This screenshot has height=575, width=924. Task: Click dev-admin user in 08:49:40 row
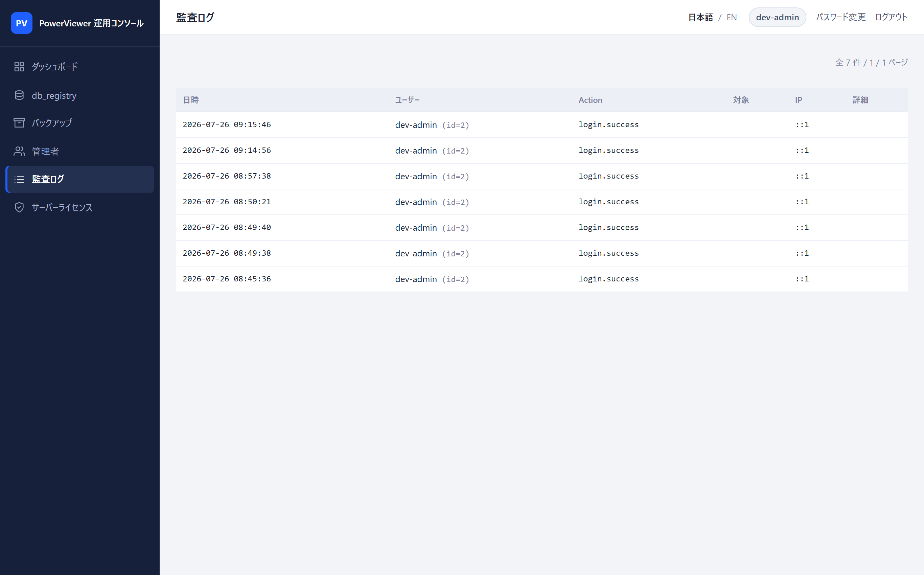(416, 227)
